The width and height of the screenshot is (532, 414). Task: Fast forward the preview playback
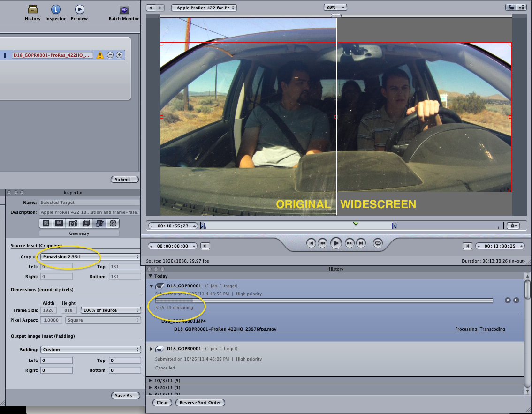tap(350, 243)
